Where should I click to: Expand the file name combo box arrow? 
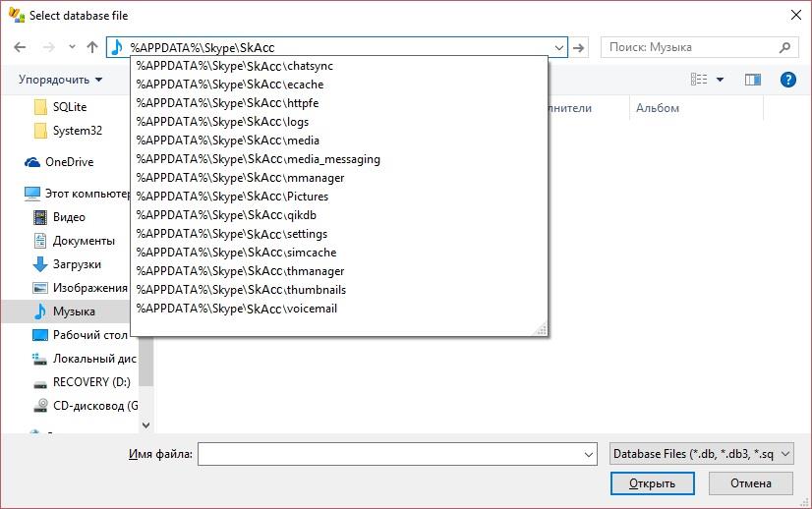(x=589, y=454)
